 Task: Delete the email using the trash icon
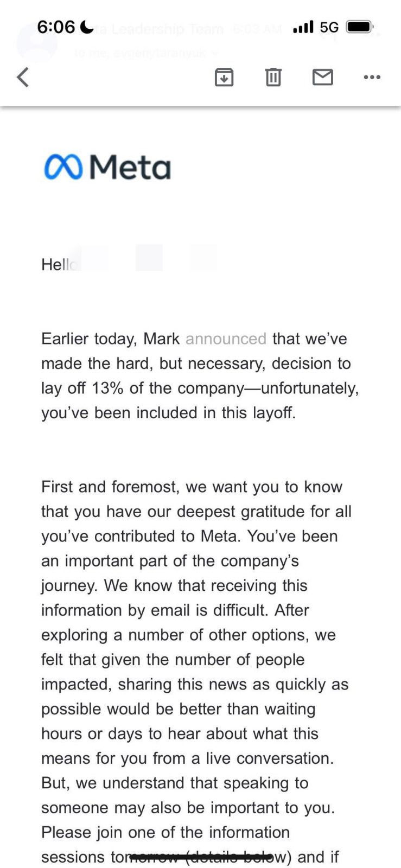pos(273,77)
